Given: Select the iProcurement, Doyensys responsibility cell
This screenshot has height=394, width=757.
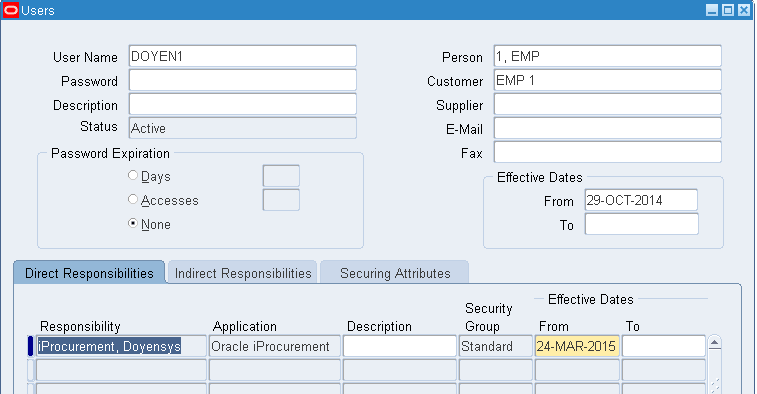Looking at the screenshot, I should [121, 346].
